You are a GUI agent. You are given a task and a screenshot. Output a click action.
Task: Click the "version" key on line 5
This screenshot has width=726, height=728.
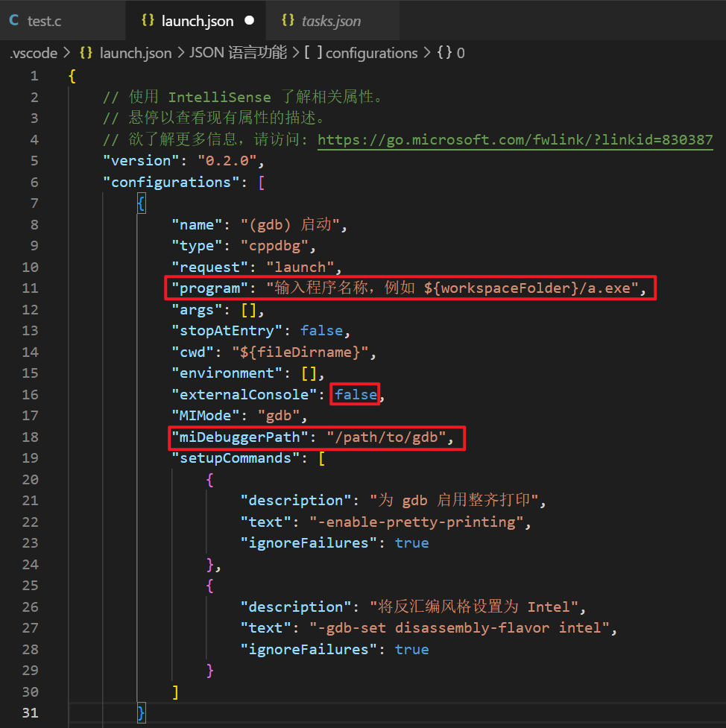click(141, 161)
